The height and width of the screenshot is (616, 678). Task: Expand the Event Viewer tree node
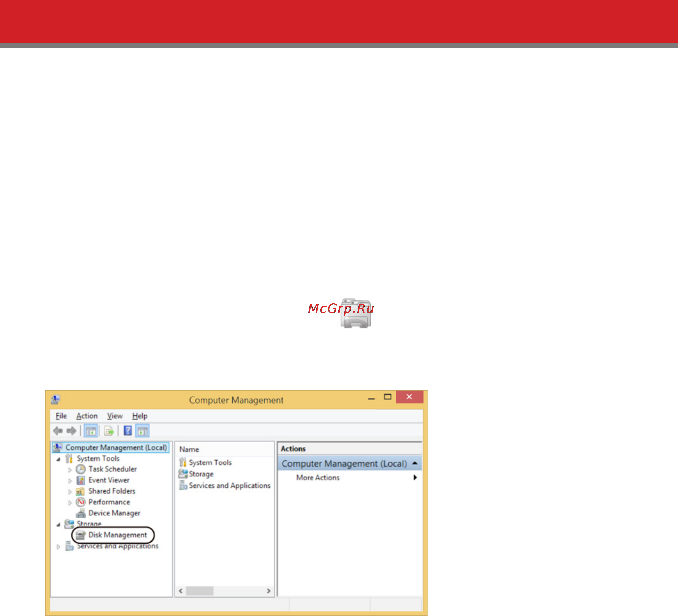(70, 481)
